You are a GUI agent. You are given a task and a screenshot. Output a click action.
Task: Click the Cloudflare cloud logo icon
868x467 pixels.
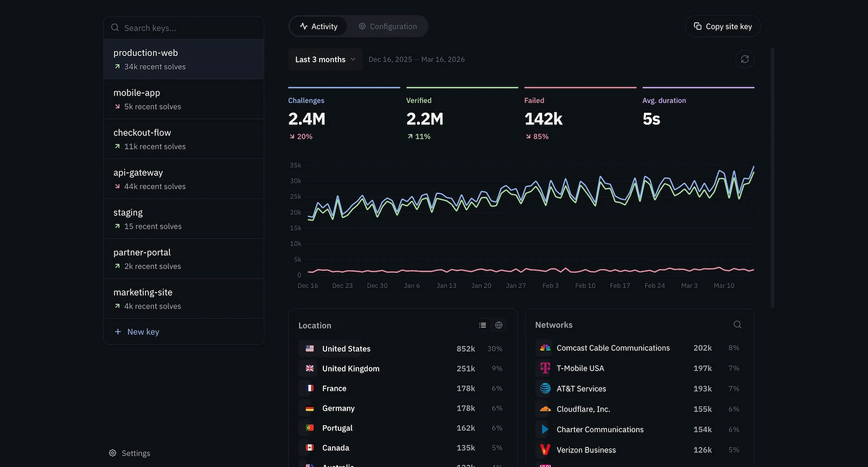[x=545, y=409]
